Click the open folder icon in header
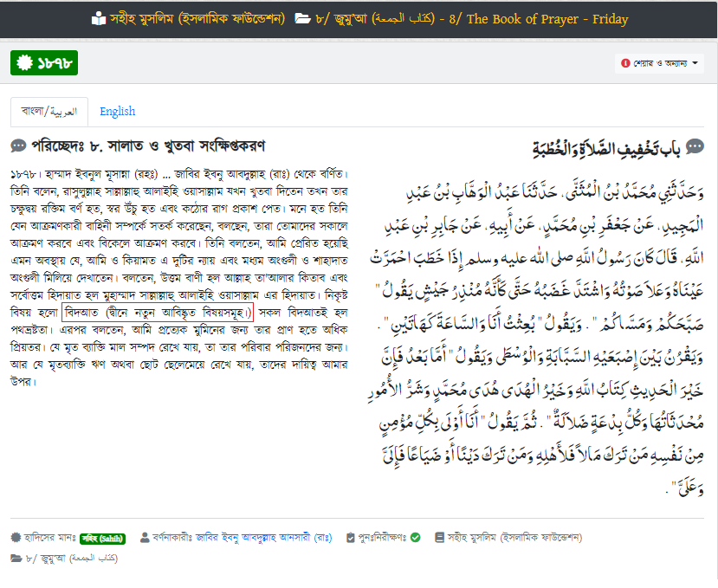Viewport: 718px width, 588px height. coord(303,19)
